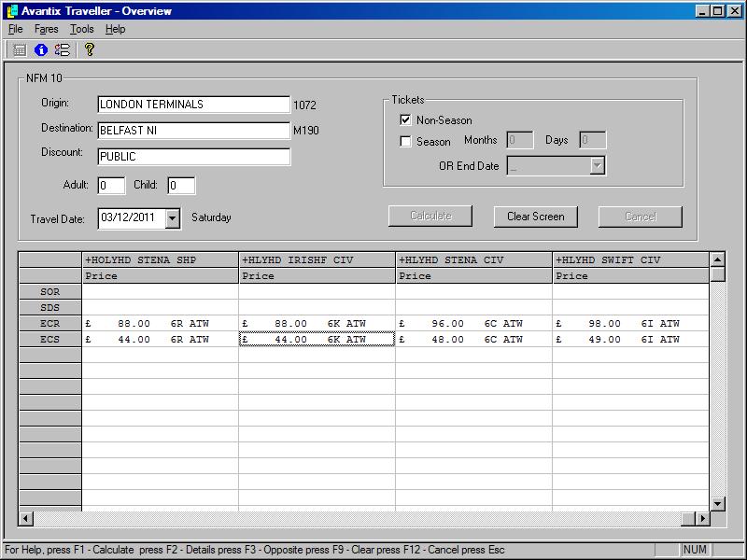Image resolution: width=747 pixels, height=560 pixels.
Task: Click the status bar help hint text
Action: [x=254, y=550]
